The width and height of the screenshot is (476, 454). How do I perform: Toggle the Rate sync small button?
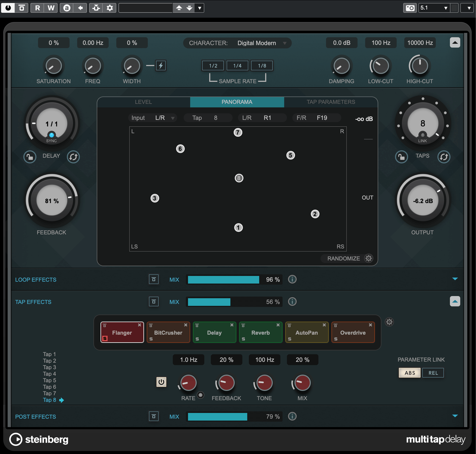(201, 395)
